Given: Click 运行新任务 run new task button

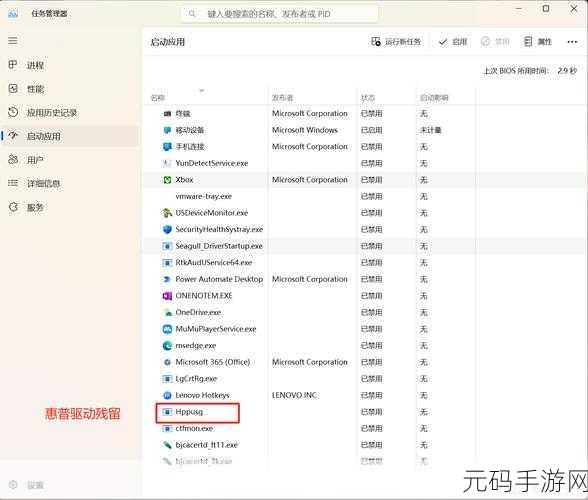Looking at the screenshot, I should (x=396, y=42).
